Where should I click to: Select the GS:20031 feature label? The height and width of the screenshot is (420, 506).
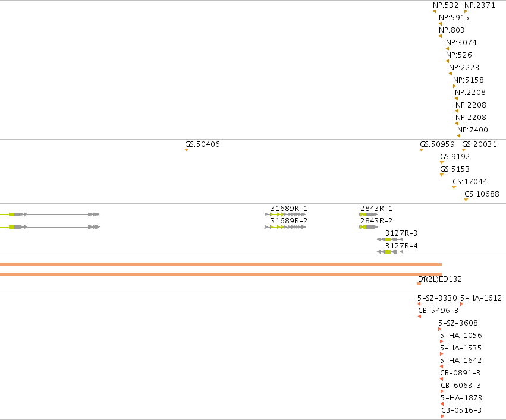479,144
